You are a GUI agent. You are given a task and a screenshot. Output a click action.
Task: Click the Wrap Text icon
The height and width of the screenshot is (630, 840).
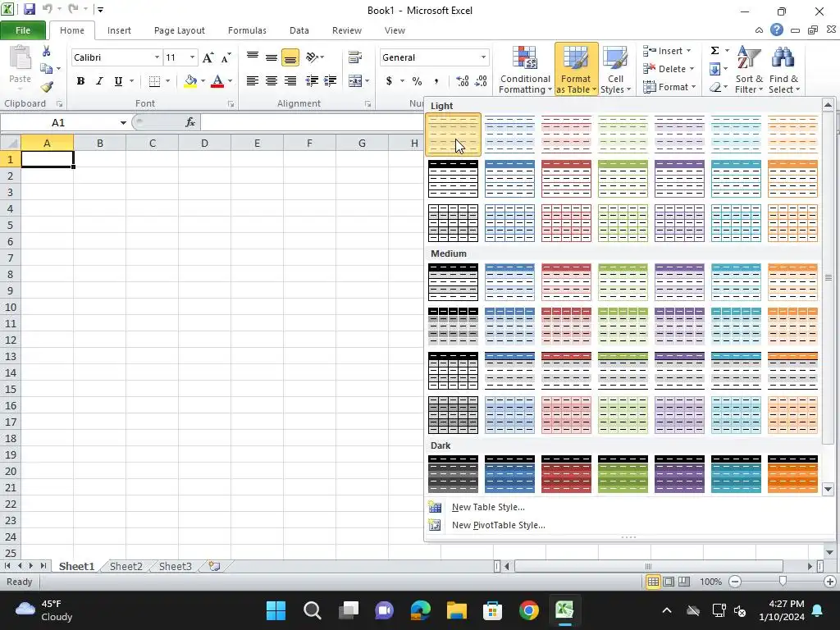pos(354,57)
